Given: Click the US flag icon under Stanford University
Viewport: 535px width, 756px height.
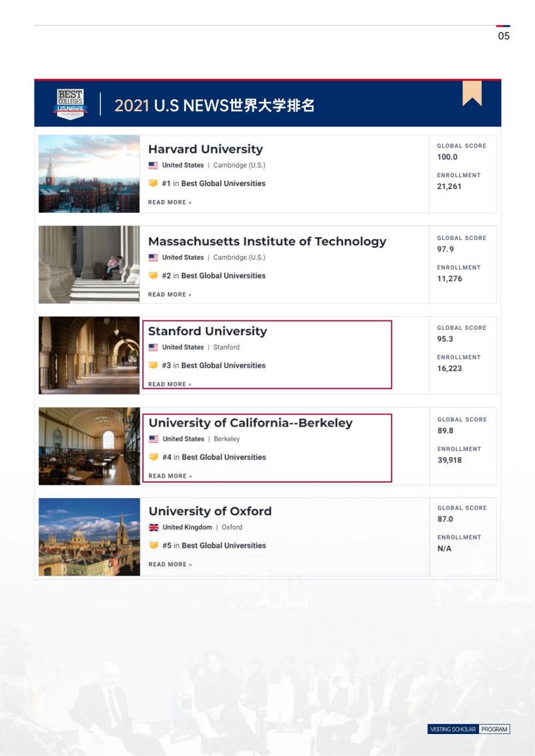Looking at the screenshot, I should (x=153, y=347).
